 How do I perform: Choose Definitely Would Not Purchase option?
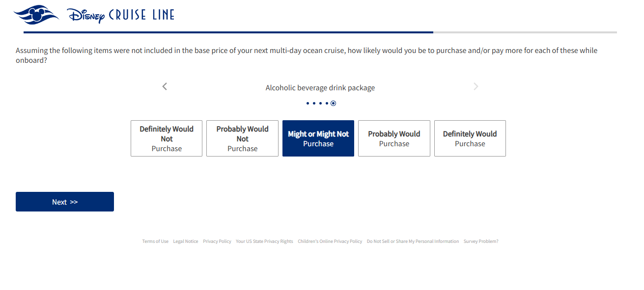pos(167,138)
